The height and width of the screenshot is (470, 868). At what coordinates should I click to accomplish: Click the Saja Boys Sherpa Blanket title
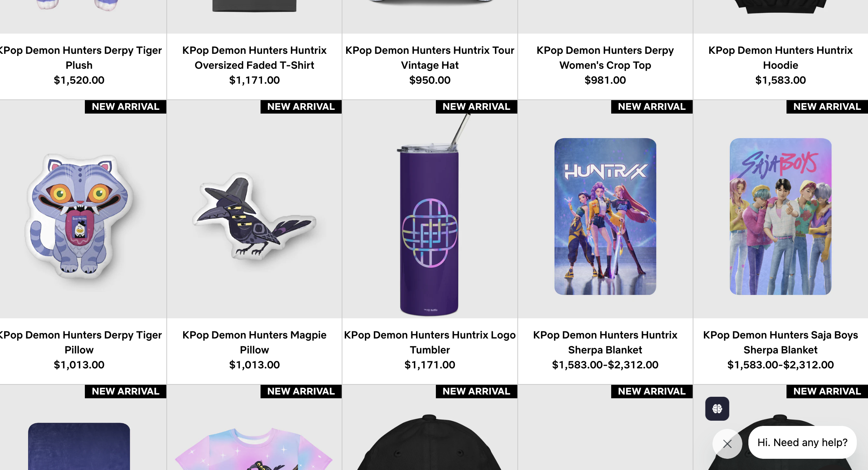pos(781,342)
